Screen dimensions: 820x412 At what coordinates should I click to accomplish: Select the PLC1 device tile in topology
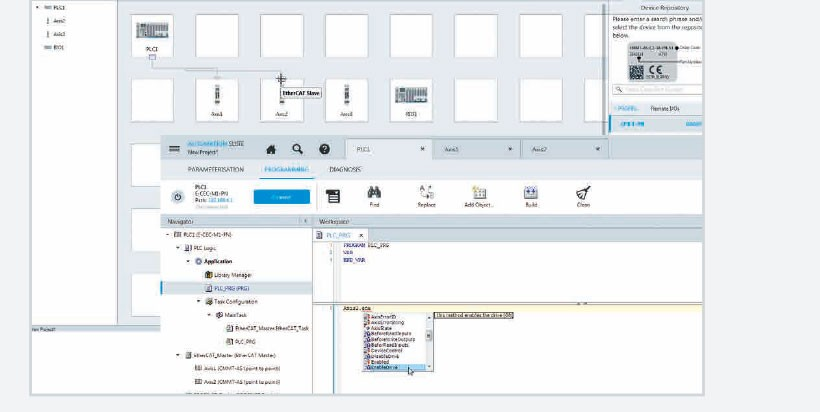(153, 36)
